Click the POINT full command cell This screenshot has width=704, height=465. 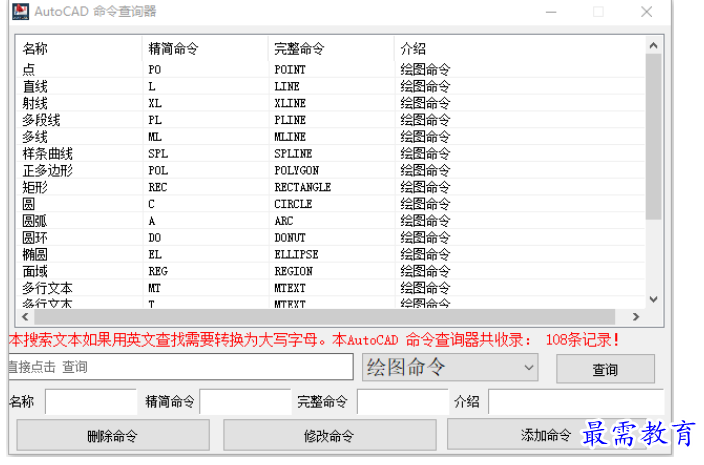pyautogui.click(x=290, y=70)
